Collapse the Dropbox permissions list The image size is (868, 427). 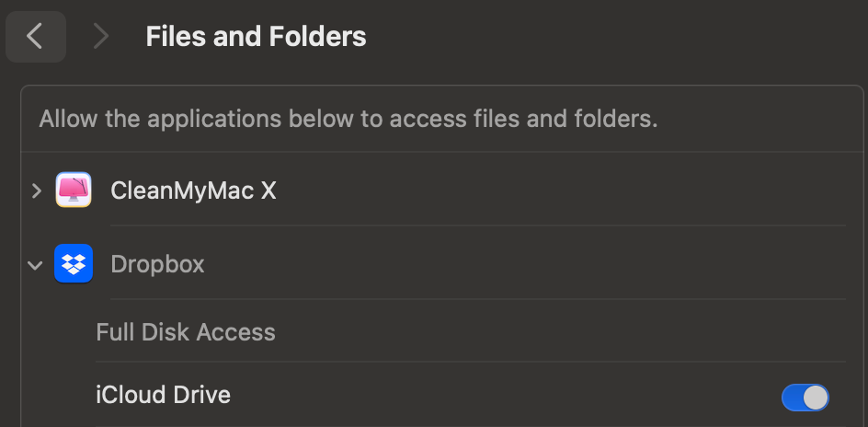36,265
